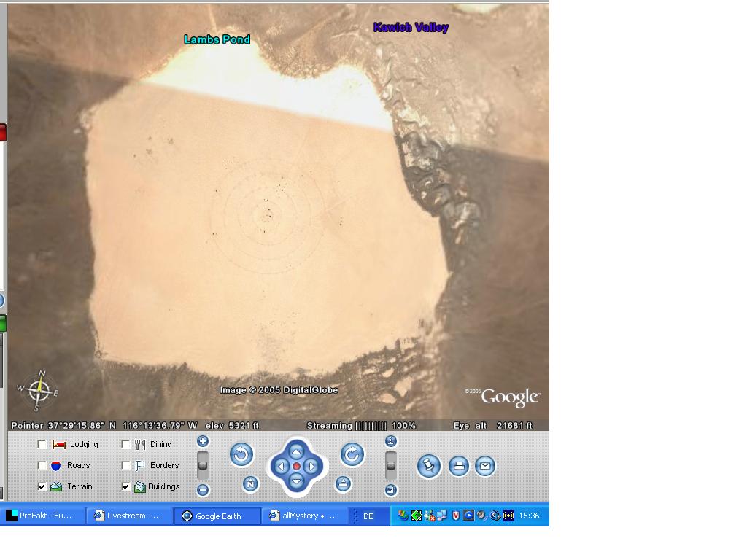
Task: Rotate the view counterclockwise
Action: click(241, 455)
